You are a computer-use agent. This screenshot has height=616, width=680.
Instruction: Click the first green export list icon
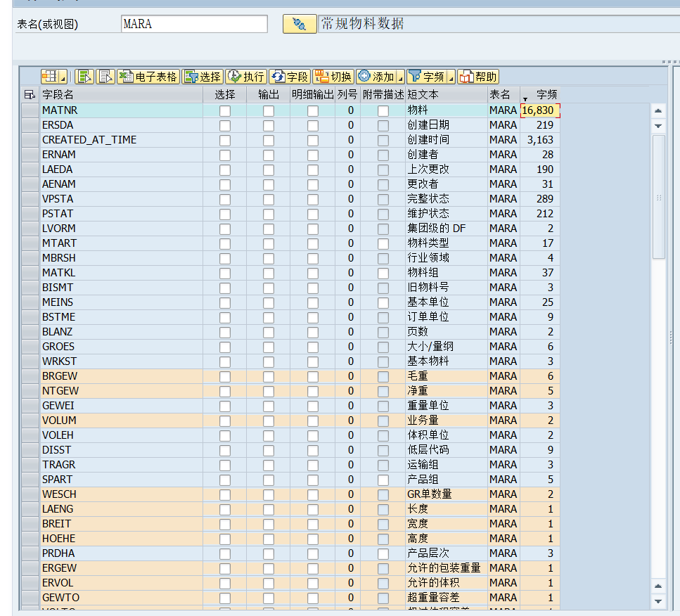click(84, 77)
